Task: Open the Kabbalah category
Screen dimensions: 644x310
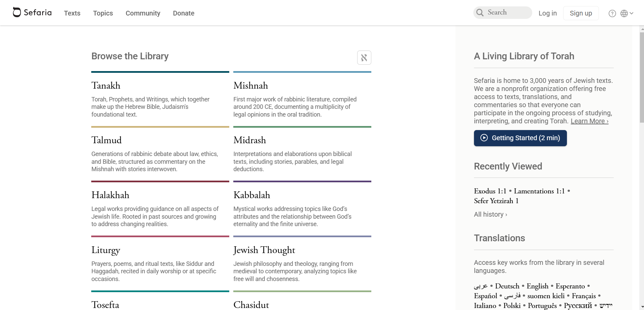Action: point(251,195)
